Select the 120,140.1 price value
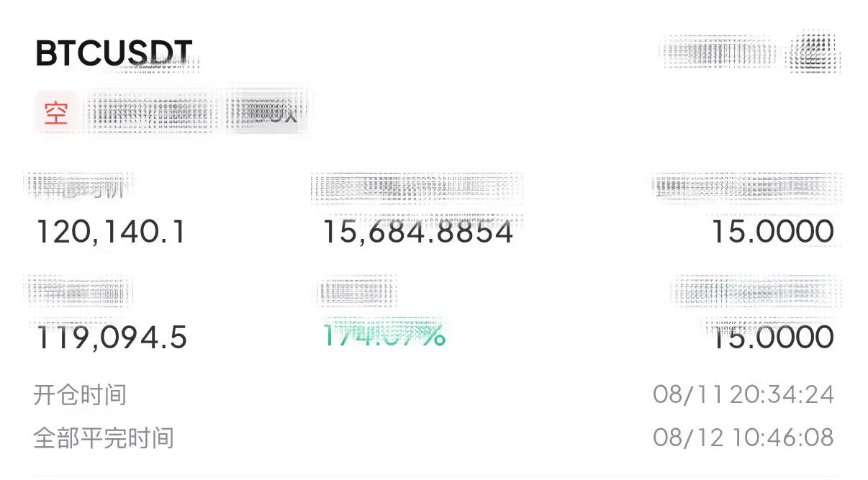 pos(111,232)
